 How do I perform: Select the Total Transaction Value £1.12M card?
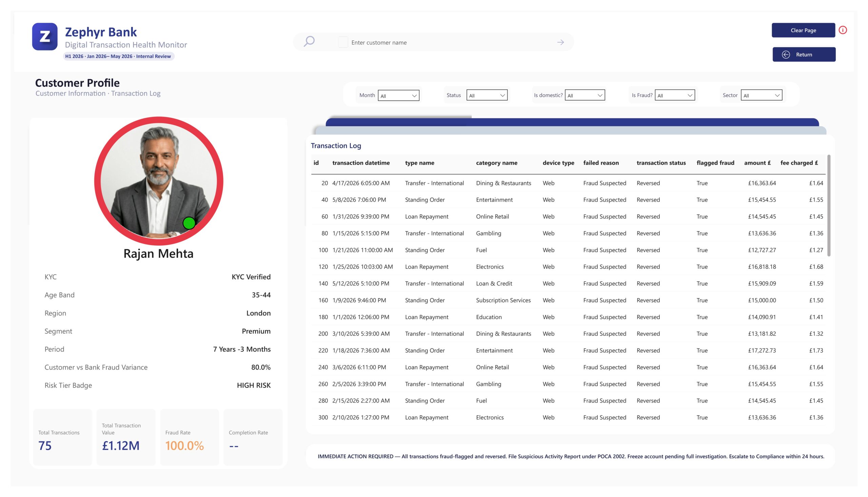tap(126, 437)
